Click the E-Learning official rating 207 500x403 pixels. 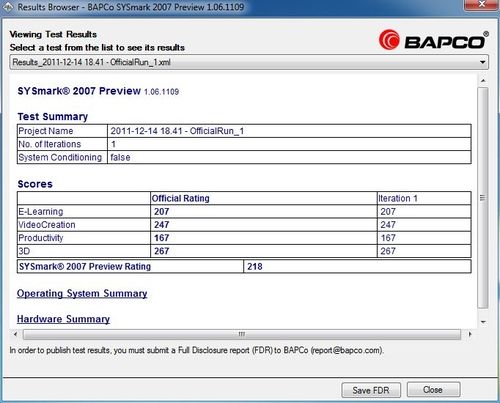click(x=162, y=212)
